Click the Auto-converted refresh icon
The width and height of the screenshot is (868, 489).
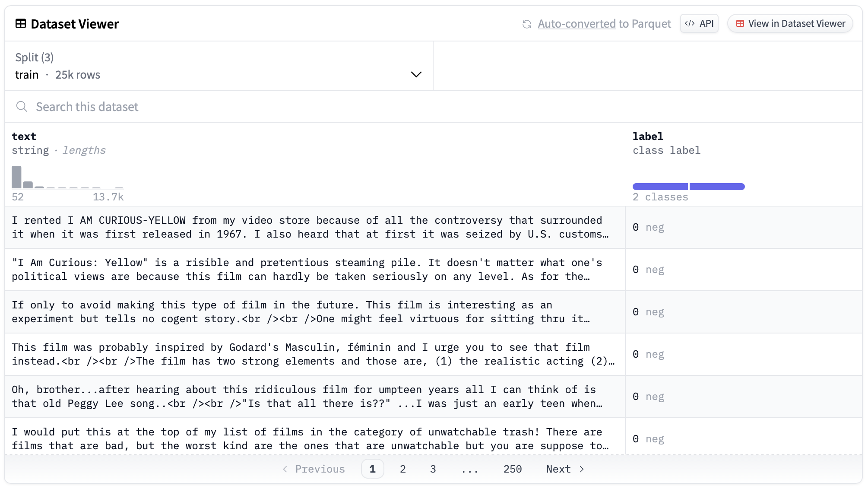(x=526, y=24)
